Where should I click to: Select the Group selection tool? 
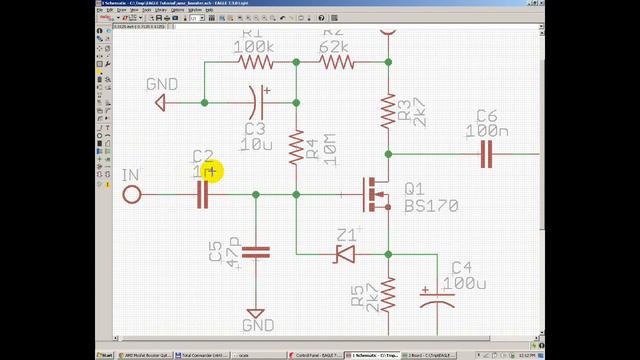(100, 64)
